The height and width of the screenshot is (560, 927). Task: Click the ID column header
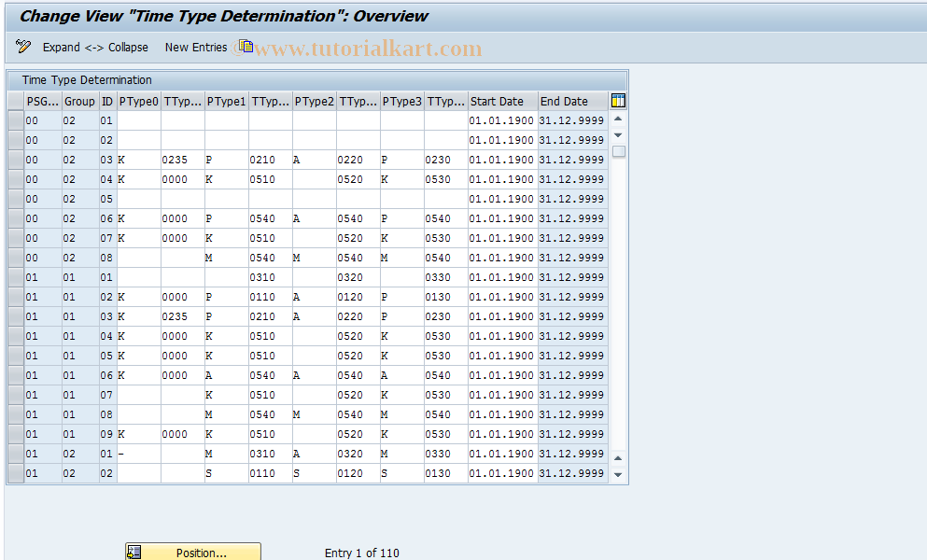(107, 101)
